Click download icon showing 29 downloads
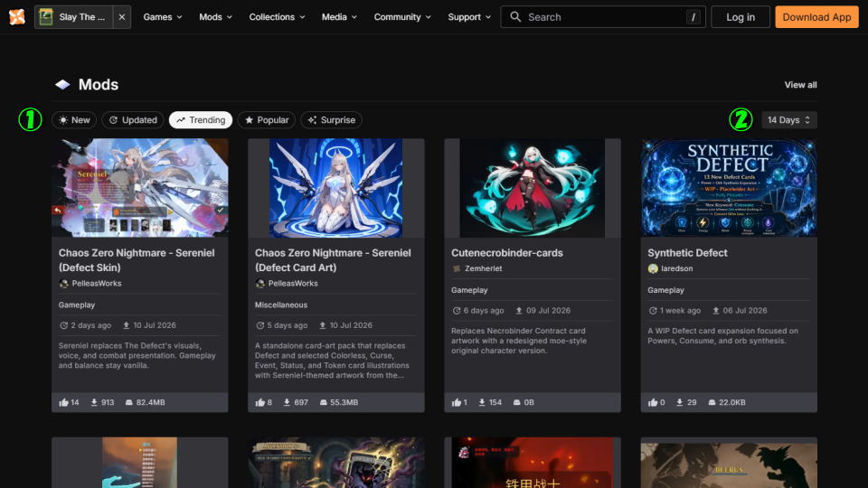868x488 pixels. (679, 402)
